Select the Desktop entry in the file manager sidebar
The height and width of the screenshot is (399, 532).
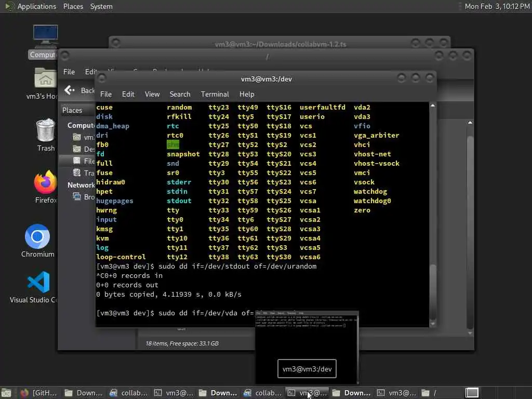[84, 149]
